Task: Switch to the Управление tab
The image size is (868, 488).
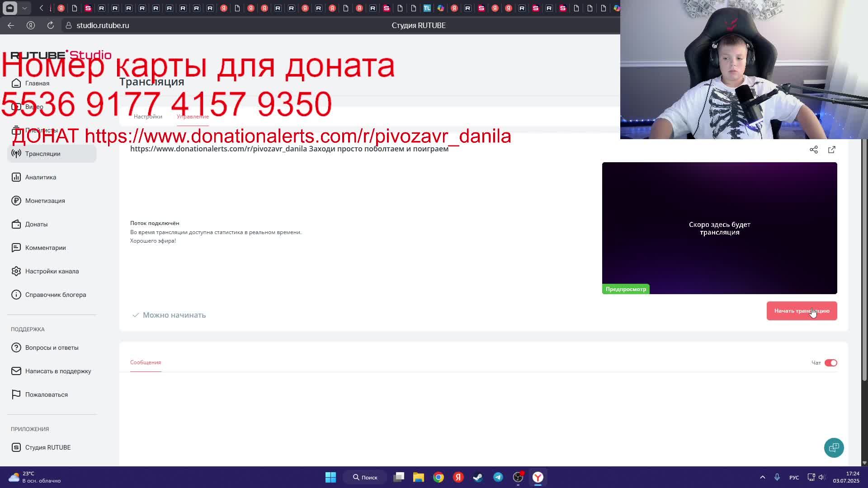Action: [x=193, y=117]
